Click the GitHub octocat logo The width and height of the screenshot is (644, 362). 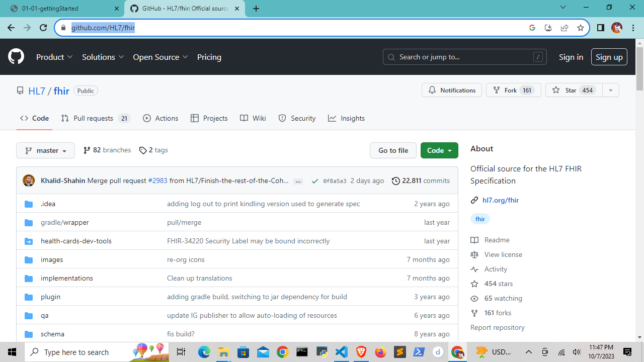tap(16, 57)
